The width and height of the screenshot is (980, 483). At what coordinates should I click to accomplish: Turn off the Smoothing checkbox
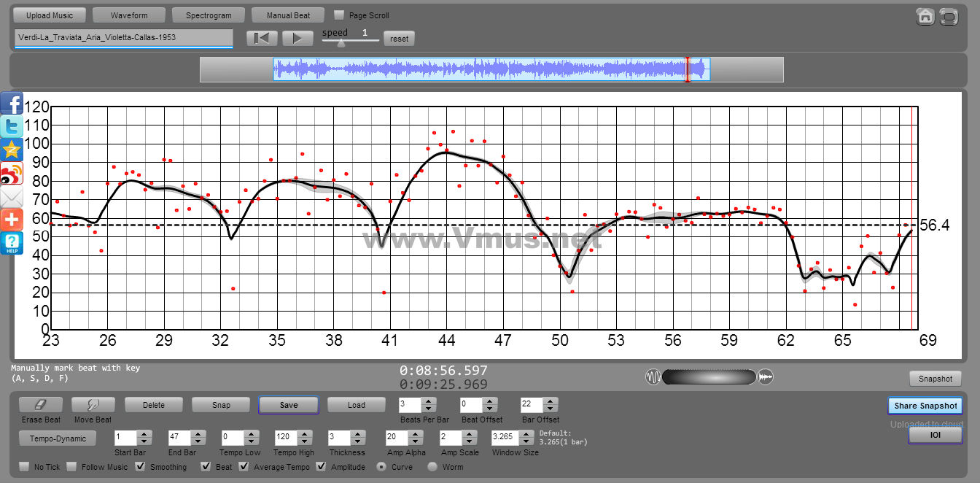[x=141, y=467]
